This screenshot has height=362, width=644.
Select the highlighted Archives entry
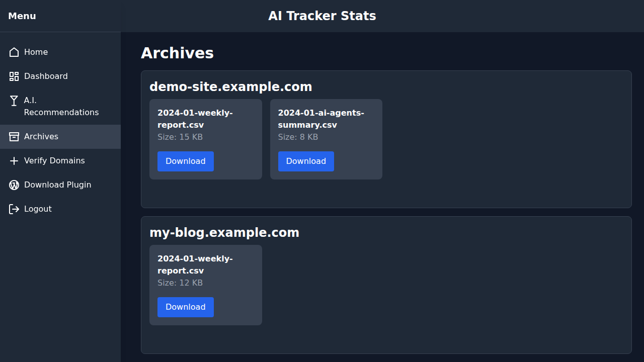tap(41, 136)
